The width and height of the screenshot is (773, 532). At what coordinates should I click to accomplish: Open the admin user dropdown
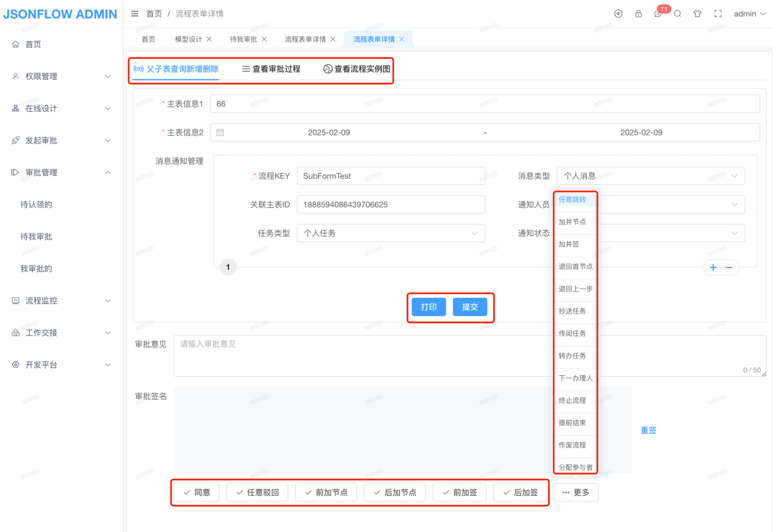750,14
